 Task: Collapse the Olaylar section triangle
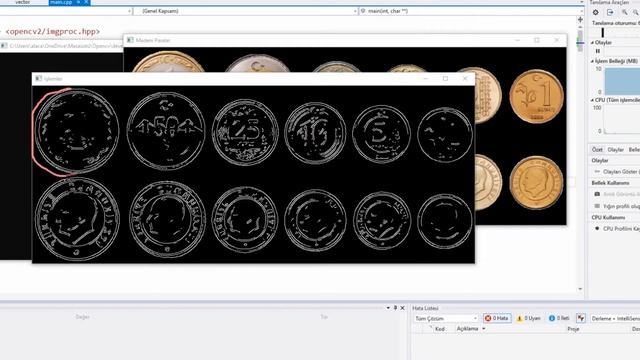592,42
